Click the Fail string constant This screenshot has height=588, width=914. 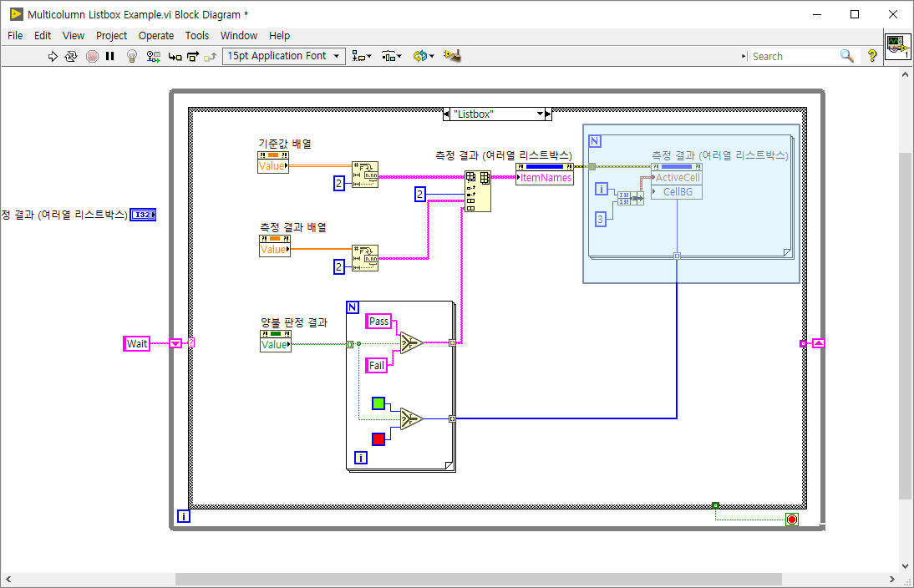point(377,365)
